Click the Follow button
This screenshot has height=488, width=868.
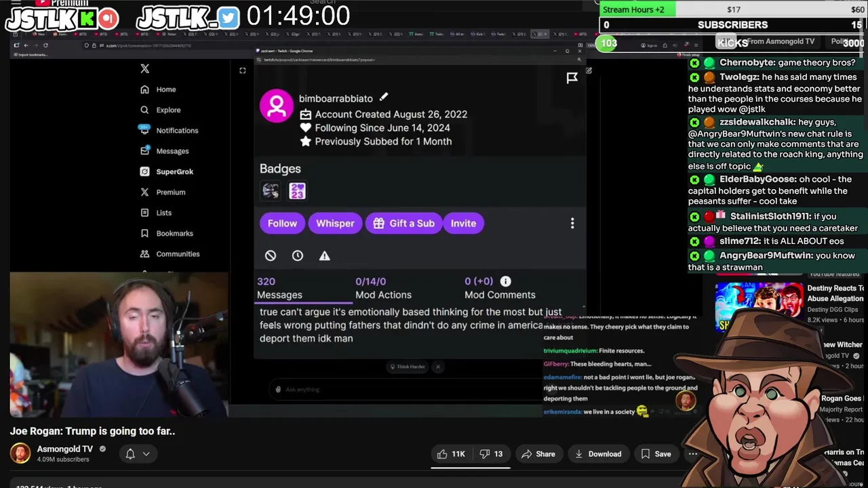tap(282, 223)
